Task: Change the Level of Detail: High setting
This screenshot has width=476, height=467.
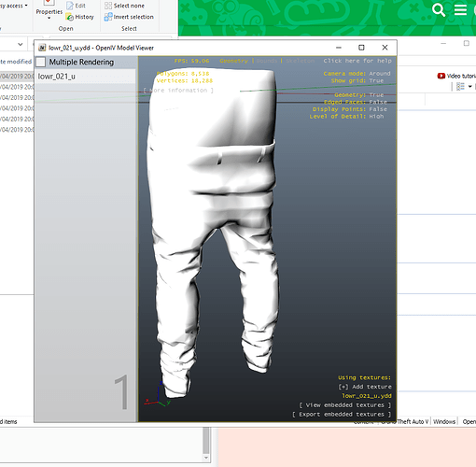Action: click(346, 116)
